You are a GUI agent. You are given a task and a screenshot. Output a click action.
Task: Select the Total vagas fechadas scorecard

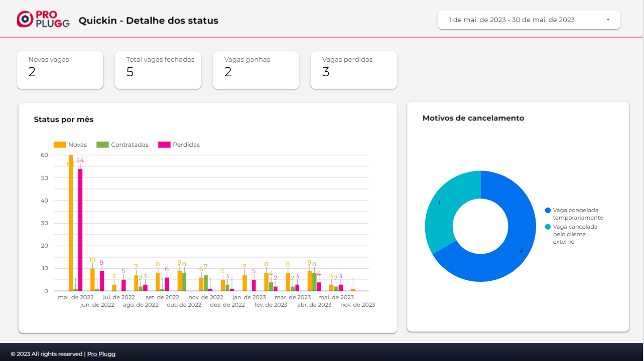pos(158,70)
